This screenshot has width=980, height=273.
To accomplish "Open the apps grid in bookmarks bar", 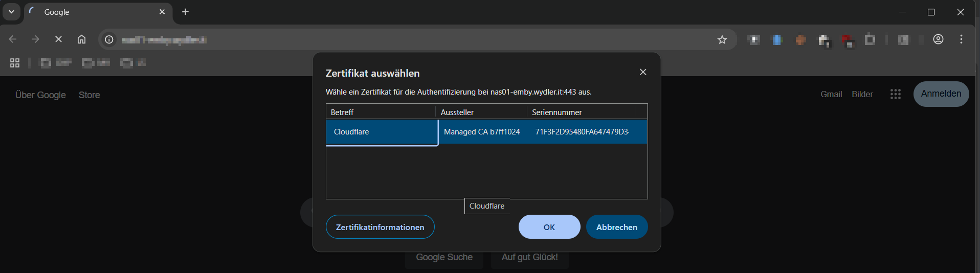I will click(15, 63).
